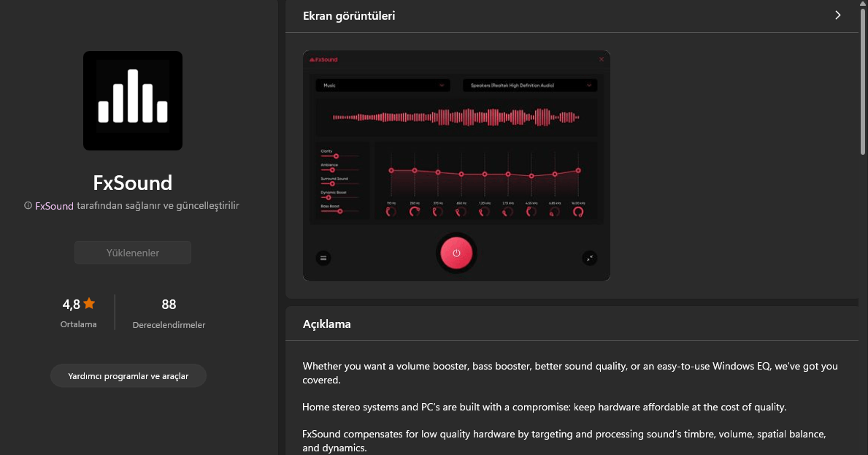868x455 pixels.
Task: Open the FxSound equalizer screenshot thumbnail
Action: tap(457, 166)
